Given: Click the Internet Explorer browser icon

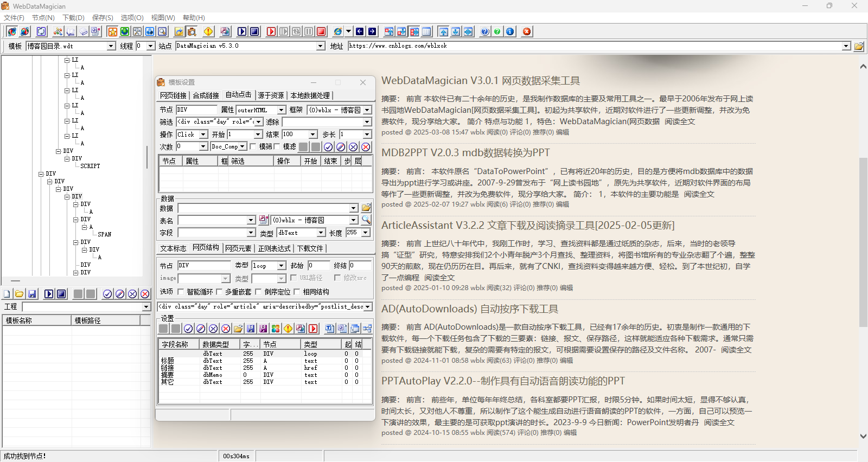Looking at the screenshot, I should point(337,31).
